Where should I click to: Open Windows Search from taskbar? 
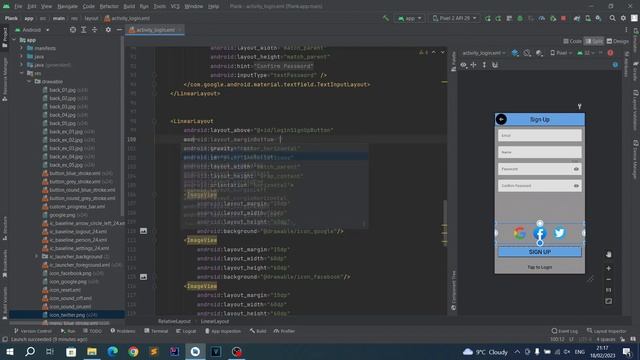[30, 351]
